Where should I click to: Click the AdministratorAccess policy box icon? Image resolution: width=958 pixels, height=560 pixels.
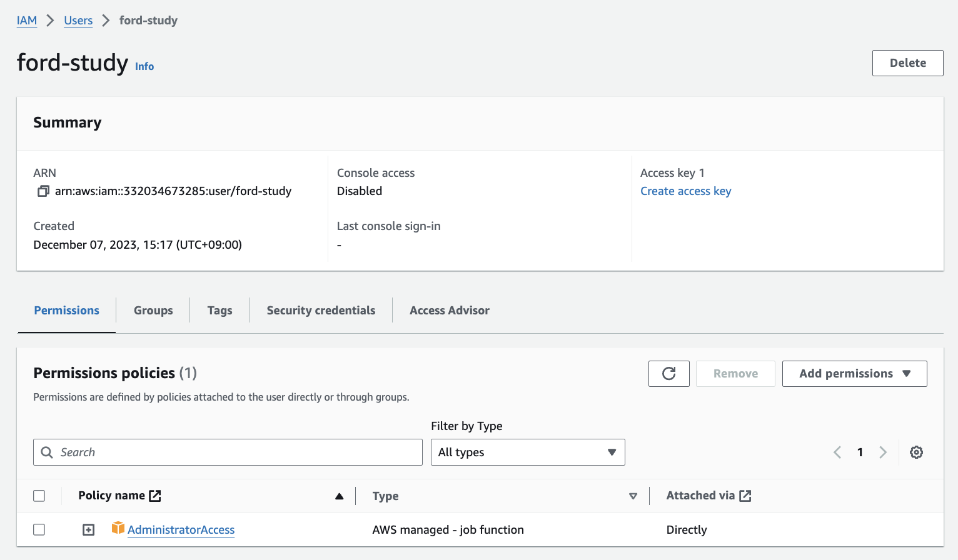coord(118,528)
